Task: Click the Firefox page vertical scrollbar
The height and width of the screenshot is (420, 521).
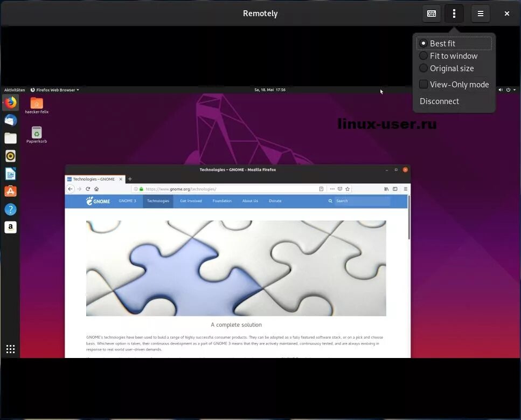Action: pos(409,217)
